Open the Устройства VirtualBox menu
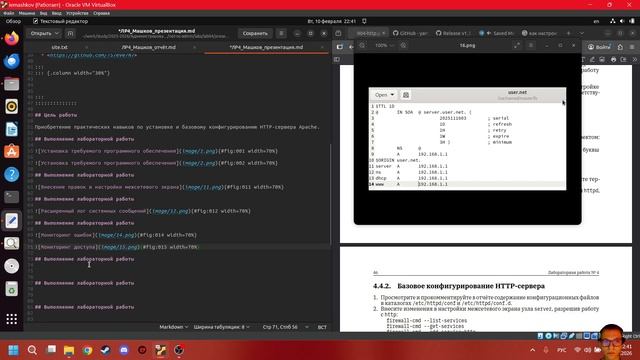 [77, 13]
